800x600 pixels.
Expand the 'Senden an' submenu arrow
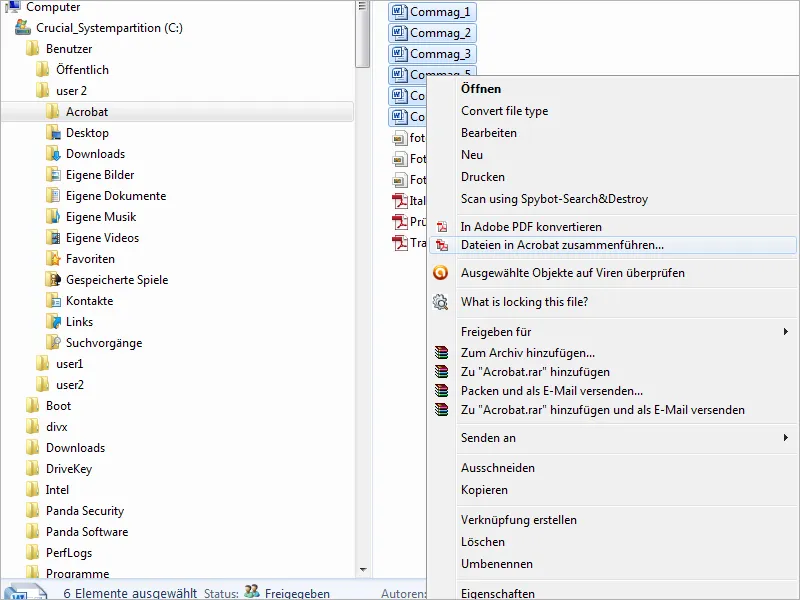pos(786,438)
